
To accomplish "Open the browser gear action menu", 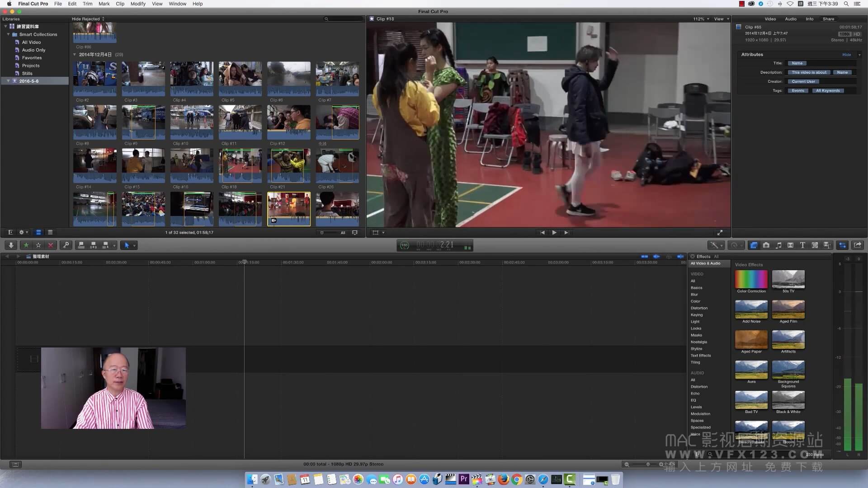I will (x=23, y=232).
